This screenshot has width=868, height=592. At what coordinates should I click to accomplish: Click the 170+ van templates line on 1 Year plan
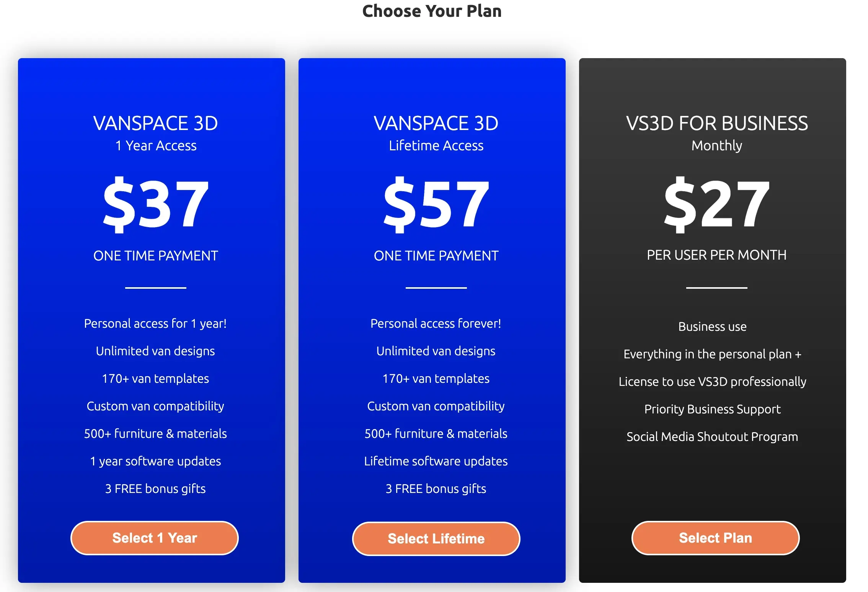click(x=155, y=378)
